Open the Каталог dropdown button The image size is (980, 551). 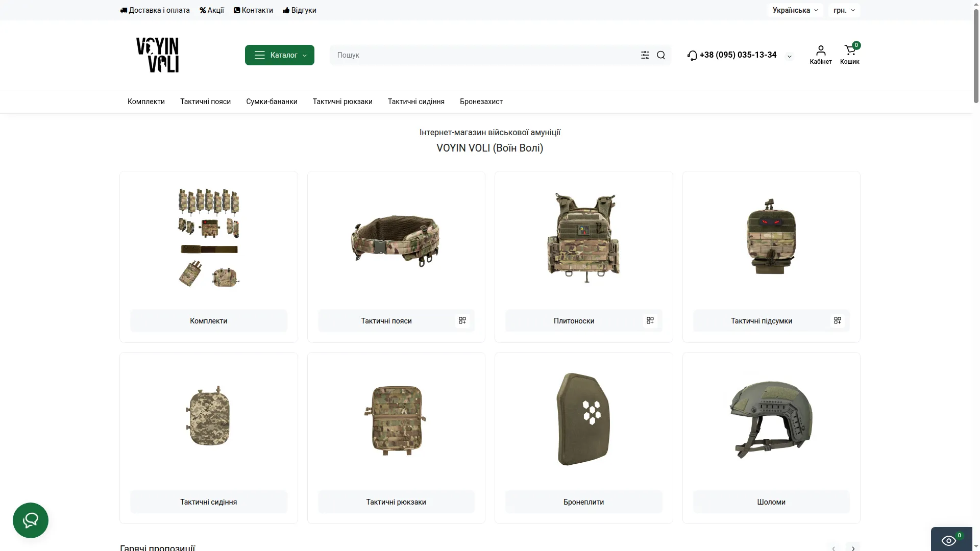pos(280,55)
